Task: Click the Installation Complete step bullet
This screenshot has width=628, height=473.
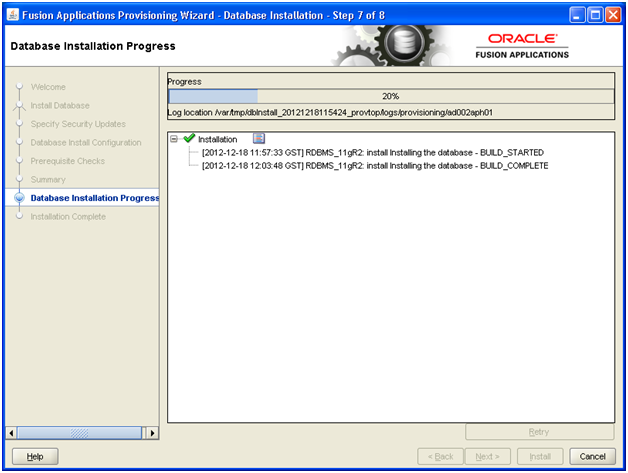Action: point(19,216)
